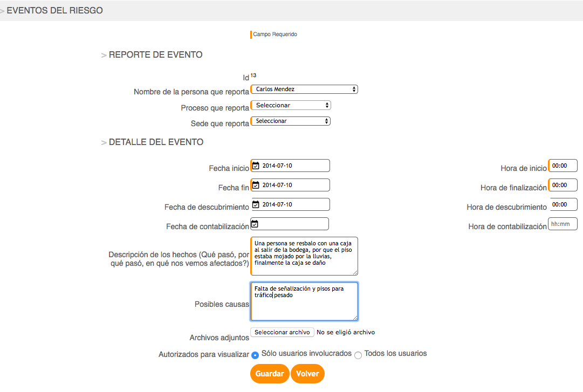Open the Fecha de descubrimiento calendar icon

tap(256, 204)
